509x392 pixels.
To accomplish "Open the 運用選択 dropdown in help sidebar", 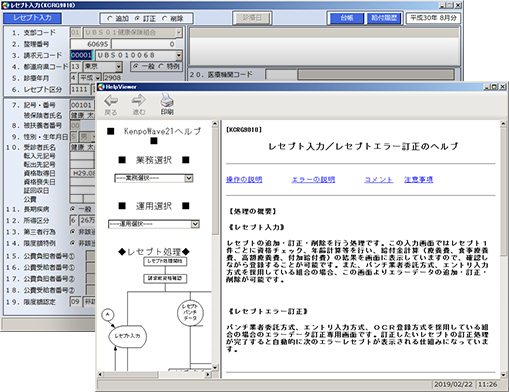I will point(195,224).
